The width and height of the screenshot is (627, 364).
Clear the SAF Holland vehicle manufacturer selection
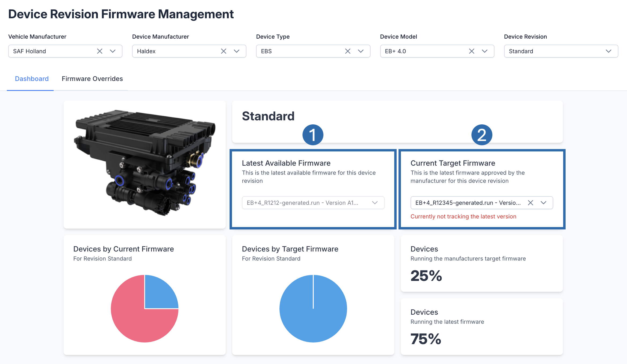(99, 51)
